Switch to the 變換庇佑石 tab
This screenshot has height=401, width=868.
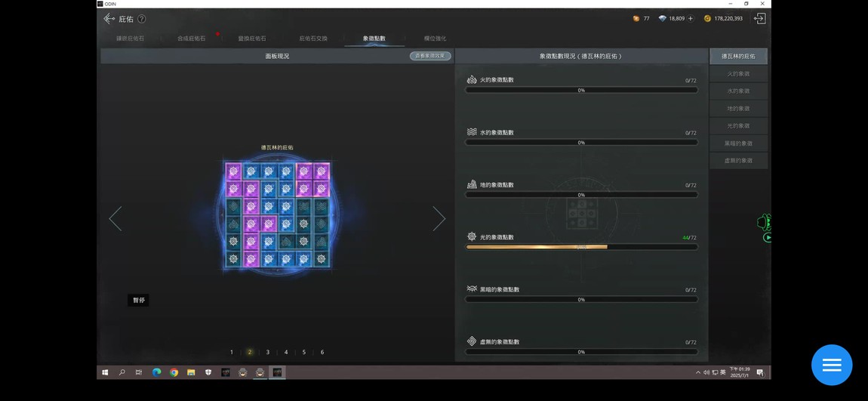252,39
